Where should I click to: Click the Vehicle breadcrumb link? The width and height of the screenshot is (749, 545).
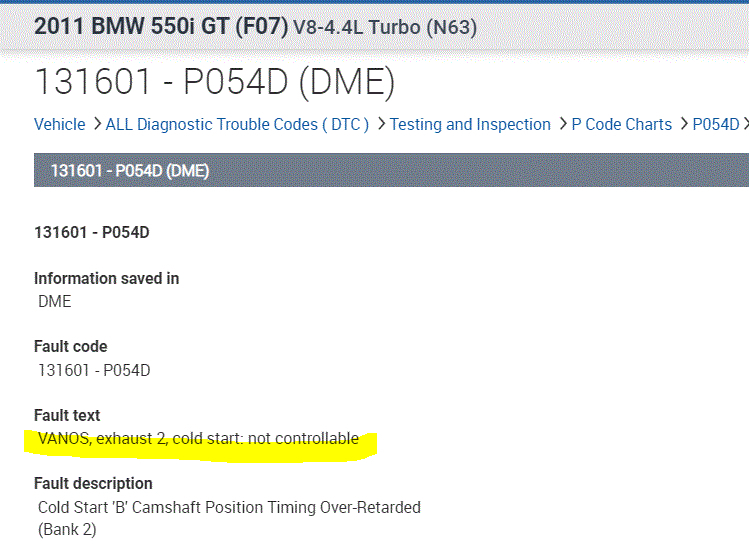click(x=59, y=125)
